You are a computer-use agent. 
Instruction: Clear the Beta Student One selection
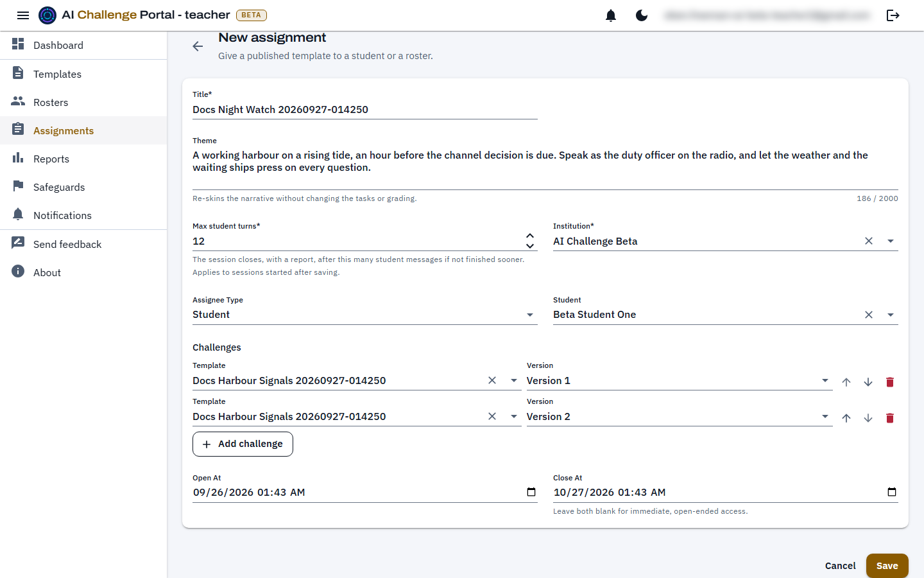[869, 315]
